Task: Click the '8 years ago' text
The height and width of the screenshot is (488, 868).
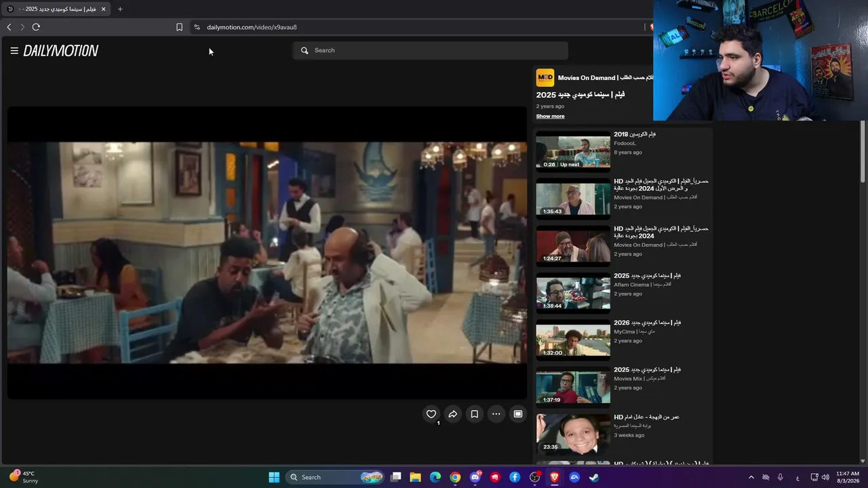Action: [x=628, y=152]
